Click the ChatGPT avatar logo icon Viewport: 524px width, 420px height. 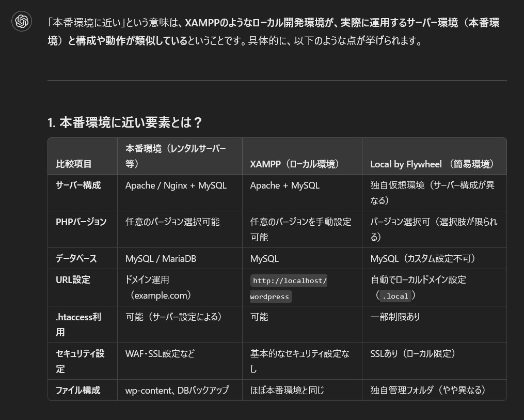[x=22, y=21]
